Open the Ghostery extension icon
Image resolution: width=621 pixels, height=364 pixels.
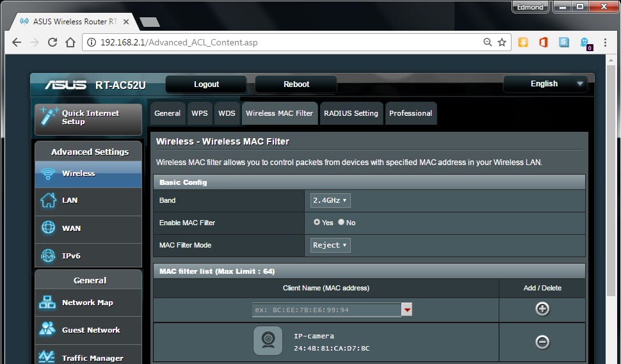tap(585, 43)
